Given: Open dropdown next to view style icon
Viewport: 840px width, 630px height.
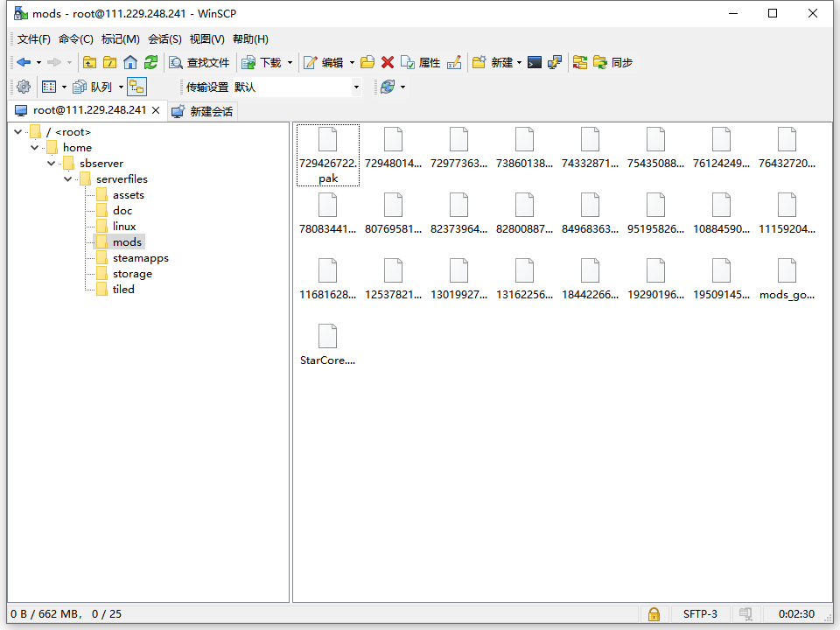Looking at the screenshot, I should click(x=64, y=87).
